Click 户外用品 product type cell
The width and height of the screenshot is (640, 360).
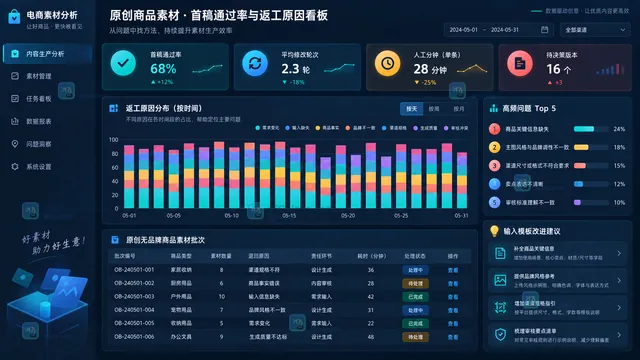[181, 297]
